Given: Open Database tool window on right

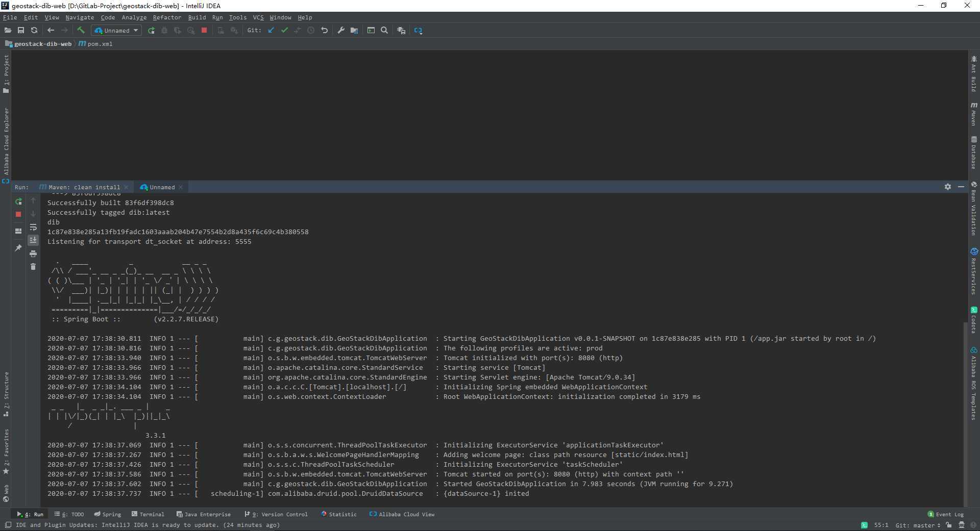Looking at the screenshot, I should 974,153.
